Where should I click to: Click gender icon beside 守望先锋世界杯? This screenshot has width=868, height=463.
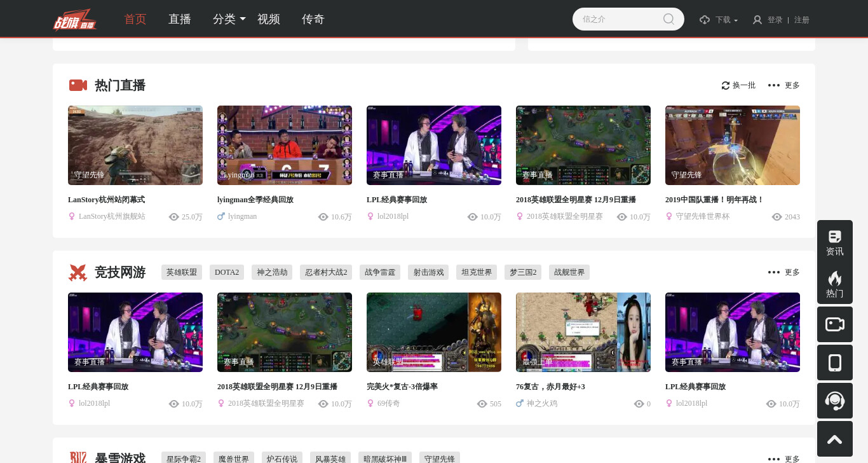tap(669, 216)
